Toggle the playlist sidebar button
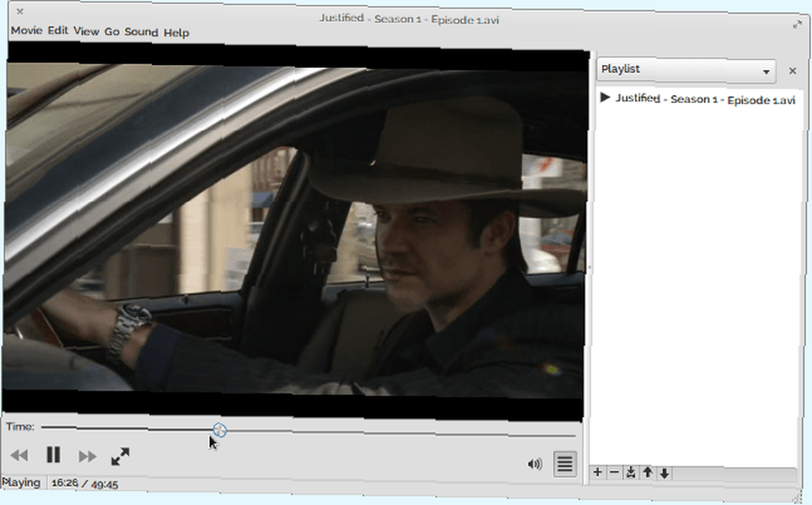 (564, 464)
